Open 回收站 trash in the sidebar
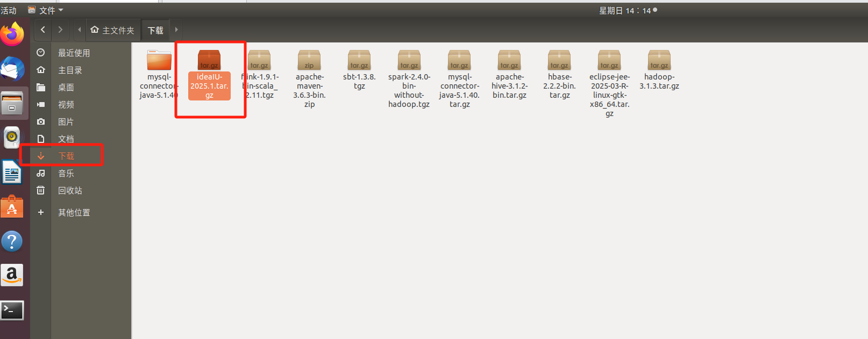This screenshot has height=339, width=868. pyautogui.click(x=70, y=190)
